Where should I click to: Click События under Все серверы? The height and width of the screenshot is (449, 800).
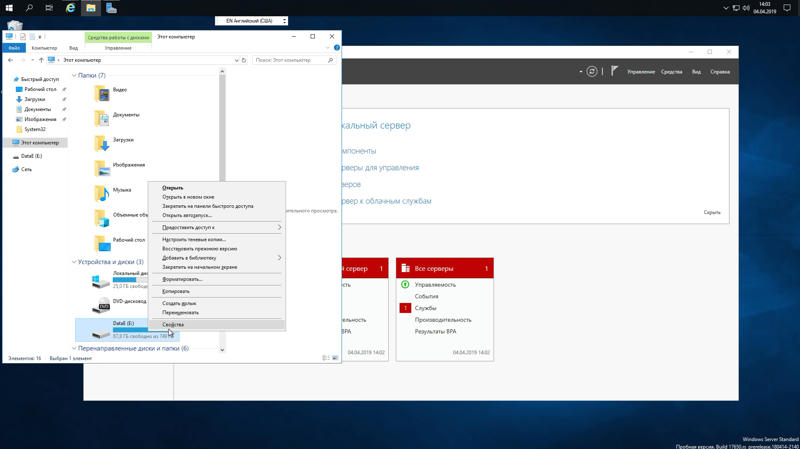pyautogui.click(x=427, y=296)
